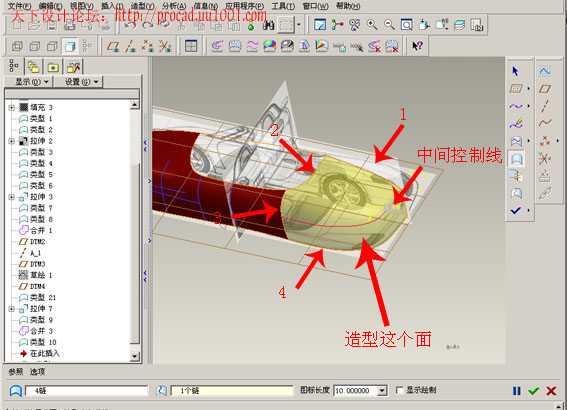Toggle the 显示绘制 checkbox
Viewport: 567px width, 410px height.
[399, 390]
